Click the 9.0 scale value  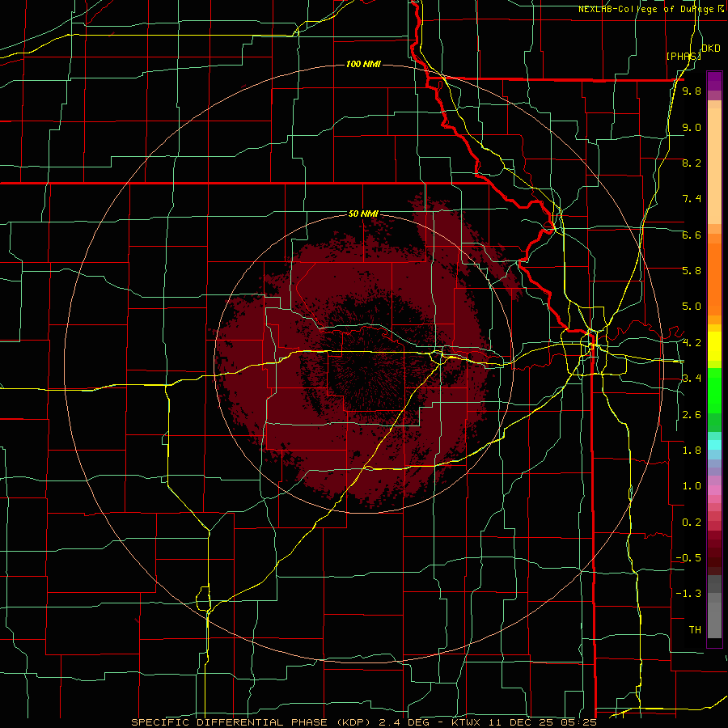tap(692, 127)
